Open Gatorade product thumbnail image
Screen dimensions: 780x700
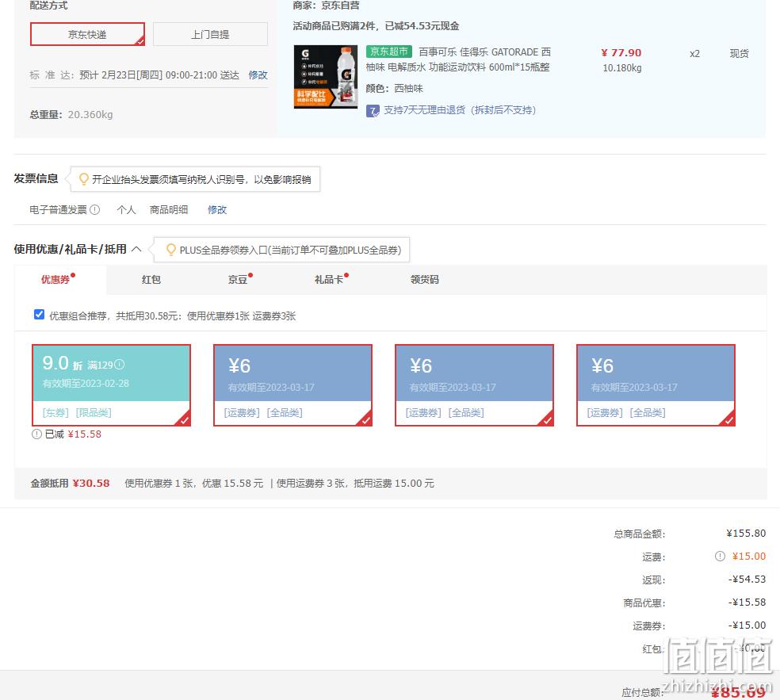(325, 77)
